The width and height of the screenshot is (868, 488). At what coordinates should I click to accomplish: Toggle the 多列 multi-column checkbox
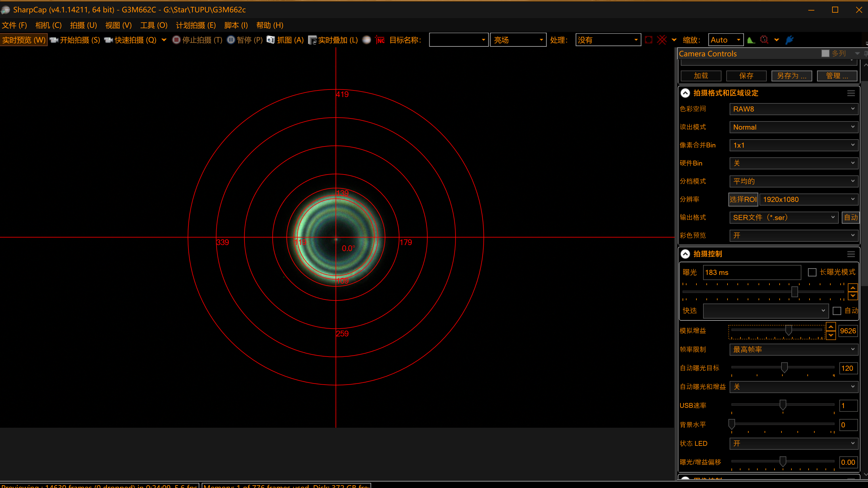(x=825, y=54)
